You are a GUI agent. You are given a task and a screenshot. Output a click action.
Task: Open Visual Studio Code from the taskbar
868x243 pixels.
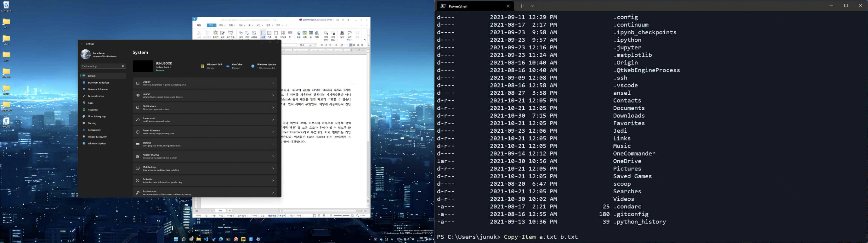206,239
